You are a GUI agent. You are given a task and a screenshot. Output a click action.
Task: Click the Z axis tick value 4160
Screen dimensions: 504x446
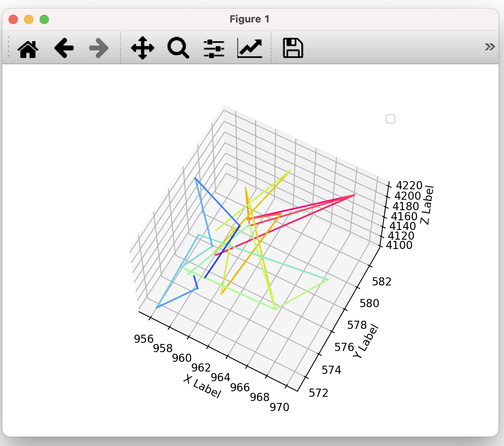point(404,216)
